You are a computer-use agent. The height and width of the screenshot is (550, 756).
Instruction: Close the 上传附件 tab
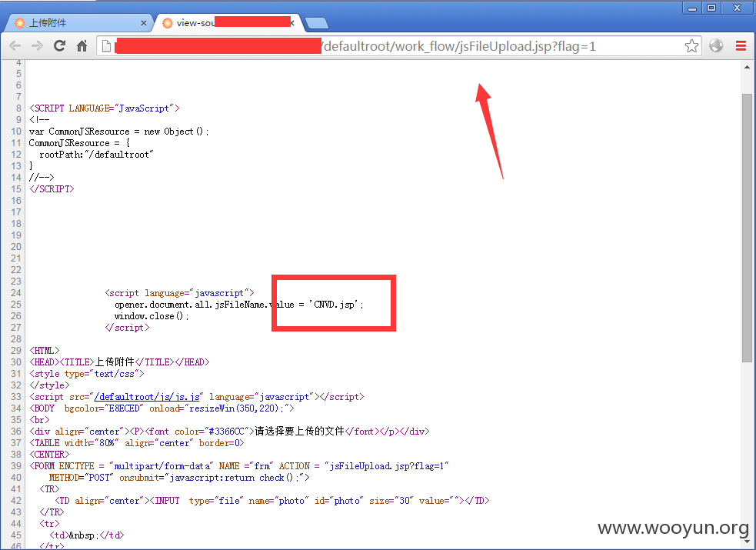click(x=143, y=22)
